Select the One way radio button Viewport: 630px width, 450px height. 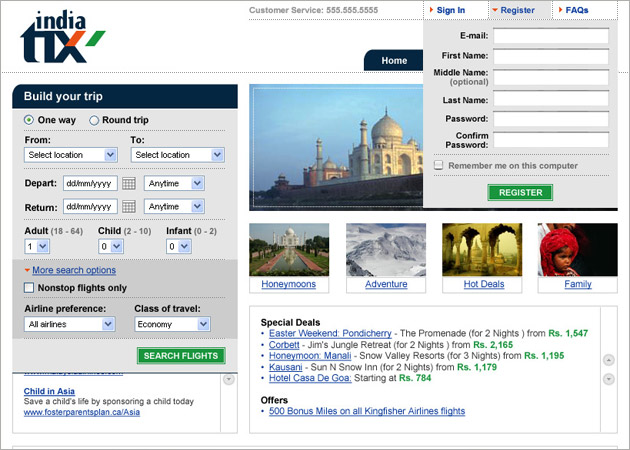click(29, 120)
